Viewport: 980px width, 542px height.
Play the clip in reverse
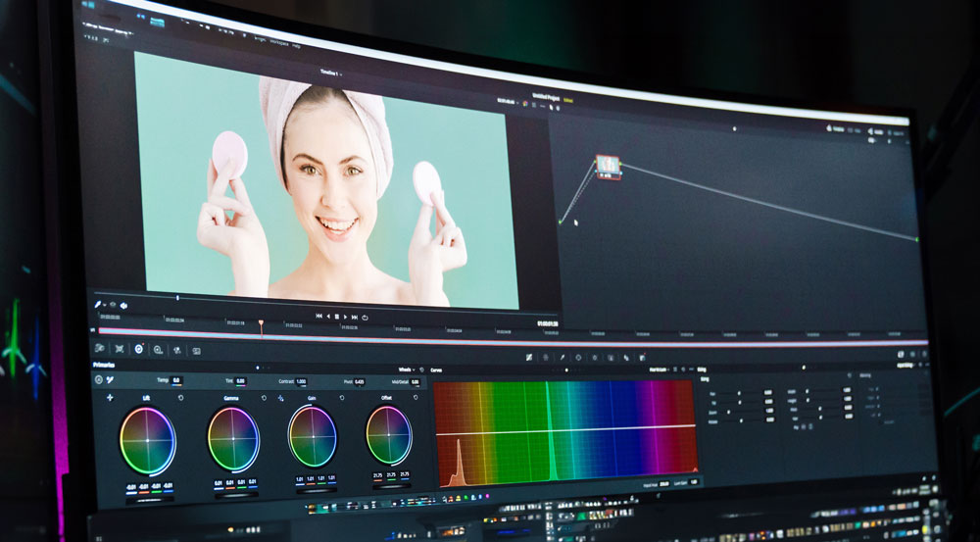pyautogui.click(x=328, y=317)
